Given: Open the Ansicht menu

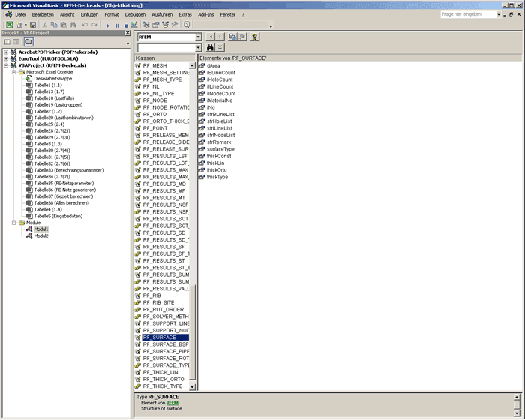Looking at the screenshot, I should click(67, 15).
